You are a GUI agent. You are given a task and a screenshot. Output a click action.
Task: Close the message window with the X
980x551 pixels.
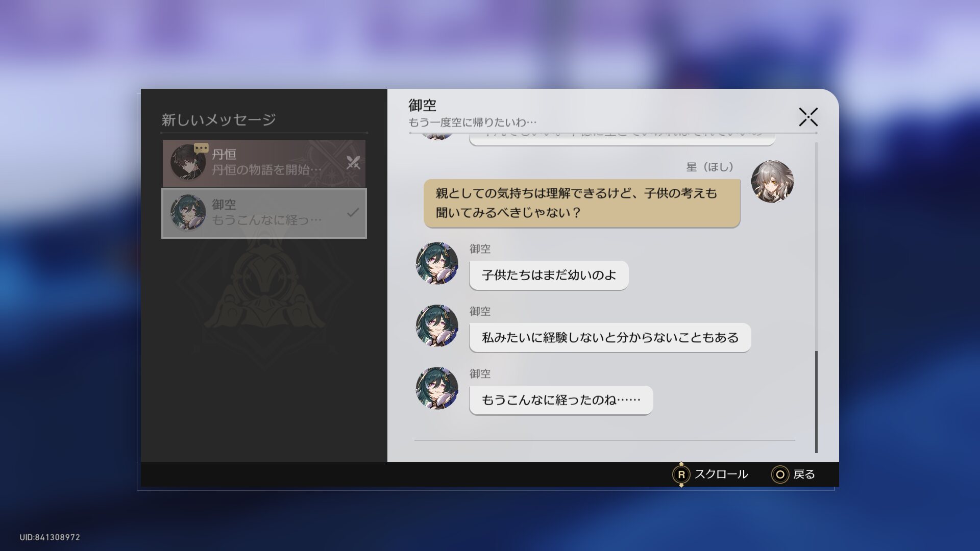point(808,117)
